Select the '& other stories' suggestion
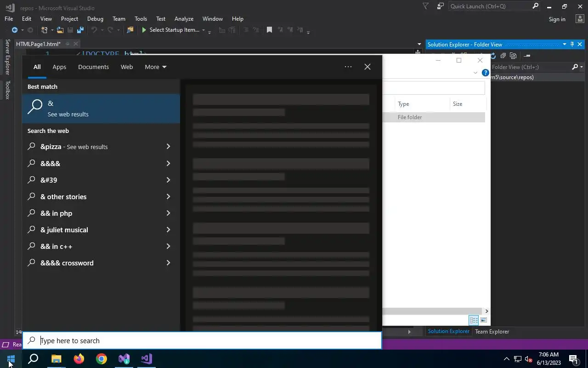 coord(101,196)
